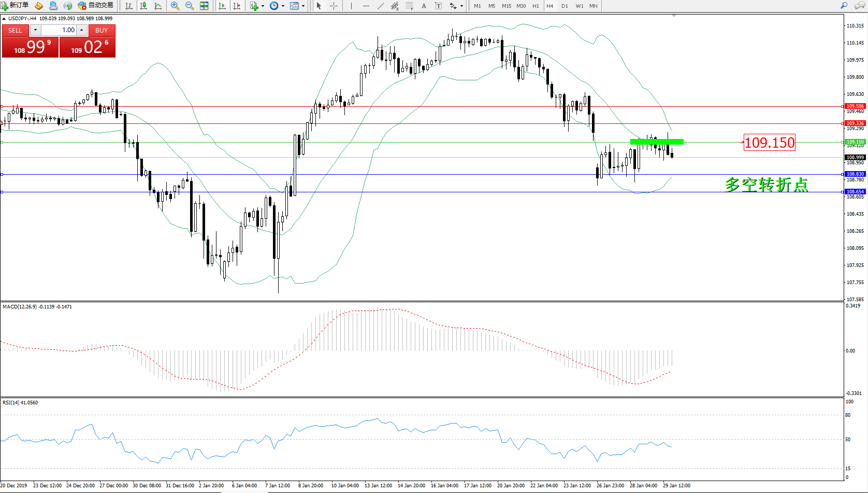868x493 pixels.
Task: Switch chart to candlestick display
Action: click(x=143, y=6)
